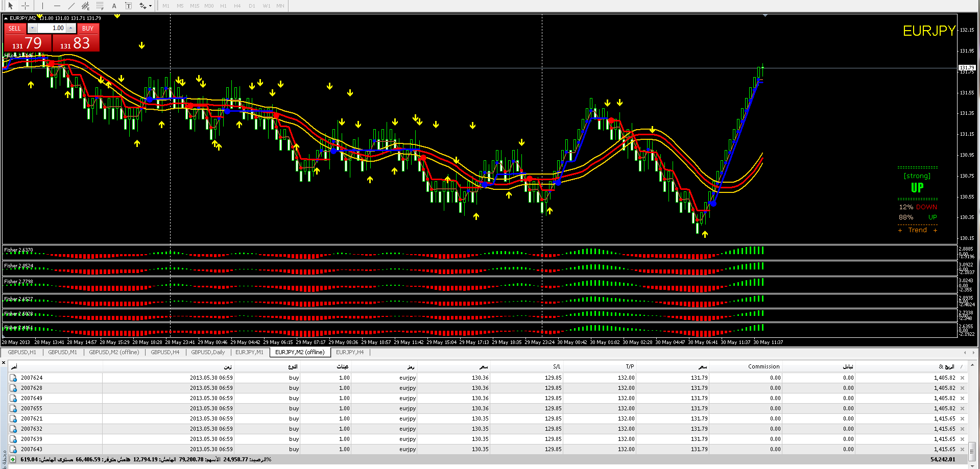Draw a vertical line tool
Viewport: 980px width, 469px height.
click(42, 6)
